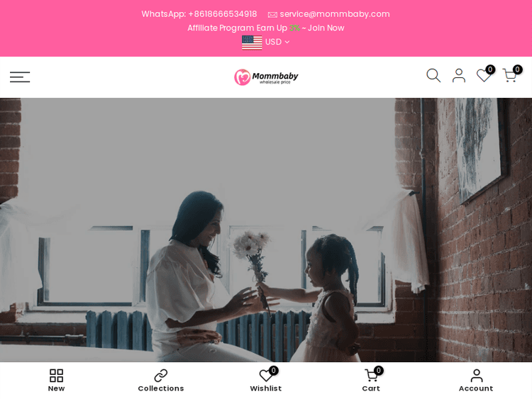Open the header search icon
Screen dimensions: 532x399
coord(433,75)
